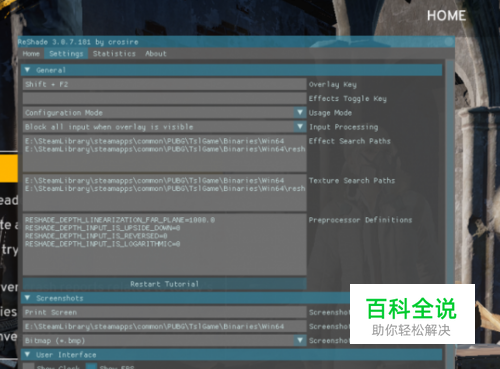500x369 pixels.
Task: Click the Usage Mode label
Action: (x=330, y=113)
